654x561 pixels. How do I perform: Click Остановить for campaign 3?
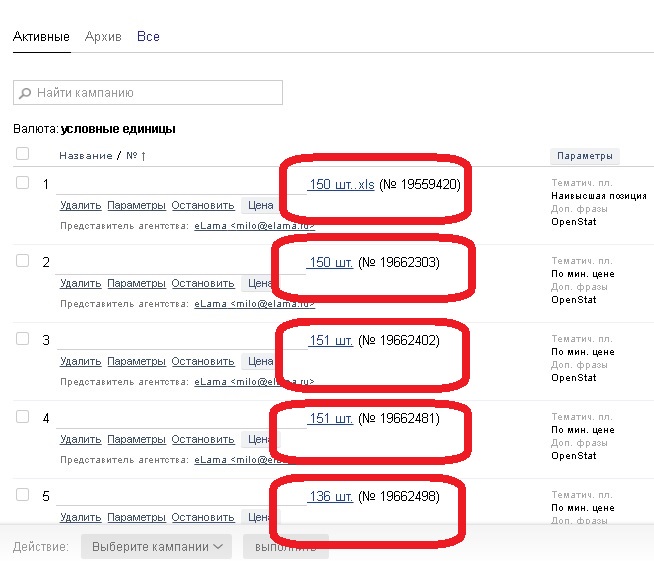coord(203,361)
